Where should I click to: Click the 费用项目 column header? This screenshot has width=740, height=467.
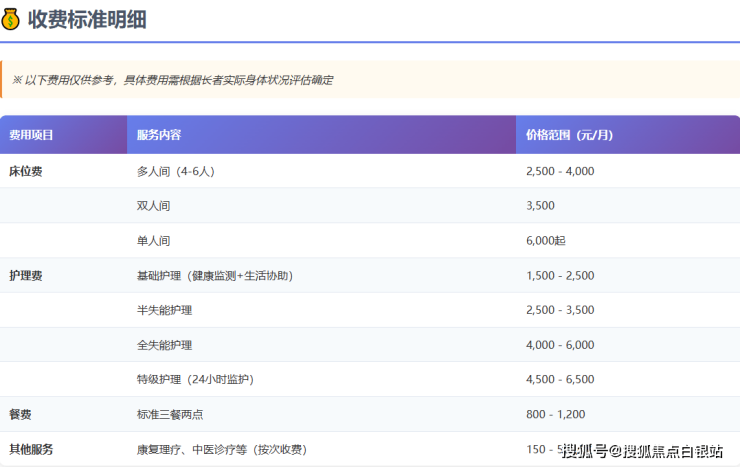(x=31, y=135)
